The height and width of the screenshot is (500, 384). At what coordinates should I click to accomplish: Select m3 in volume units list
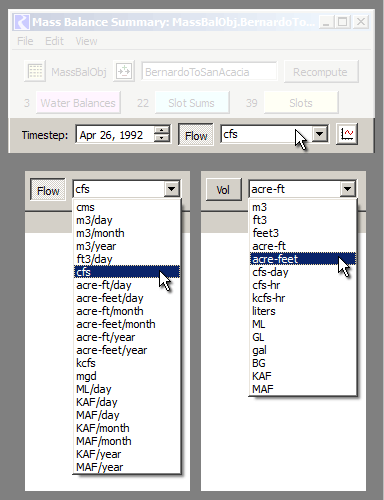[x=303, y=207]
